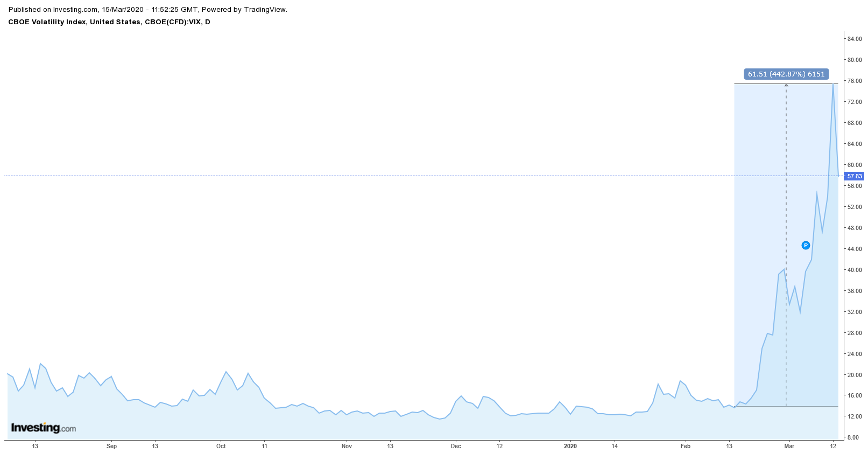Select the 56.00 price axis label

pos(855,186)
